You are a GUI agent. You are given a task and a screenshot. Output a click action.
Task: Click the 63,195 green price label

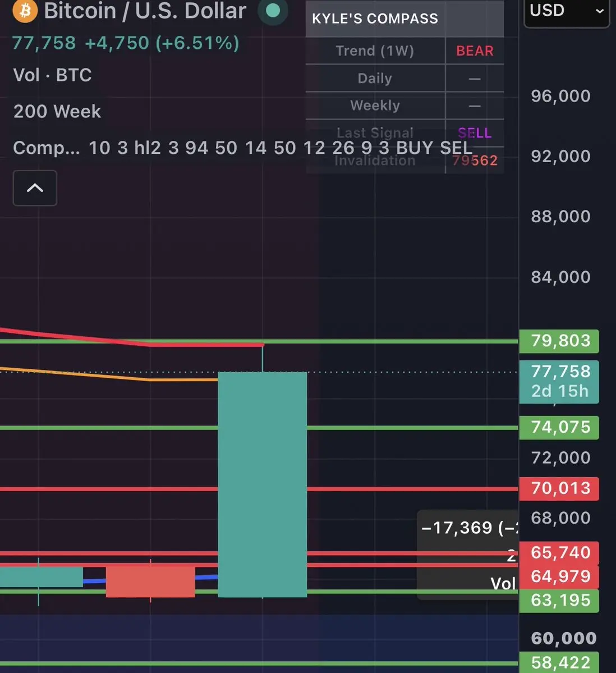[559, 601]
